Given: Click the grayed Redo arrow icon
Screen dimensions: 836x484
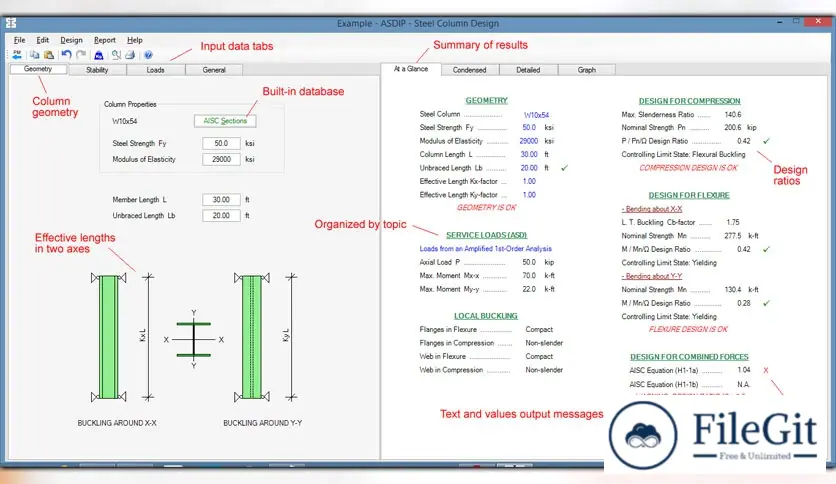Looking at the screenshot, I should pos(81,54).
